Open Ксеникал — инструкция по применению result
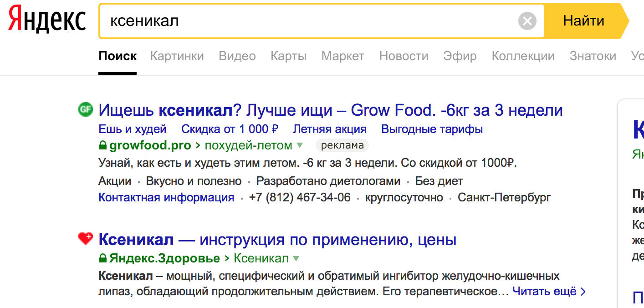644x308 pixels. 277,239
